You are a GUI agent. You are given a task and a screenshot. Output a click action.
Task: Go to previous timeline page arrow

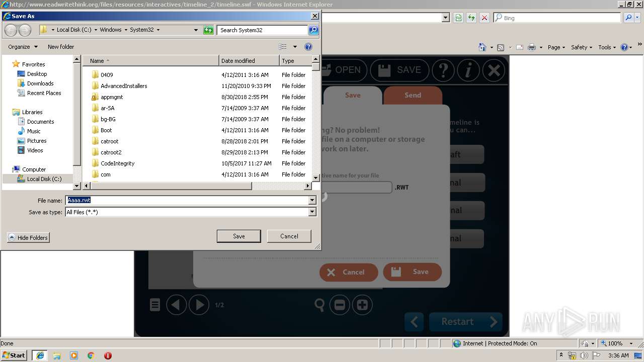click(x=176, y=305)
